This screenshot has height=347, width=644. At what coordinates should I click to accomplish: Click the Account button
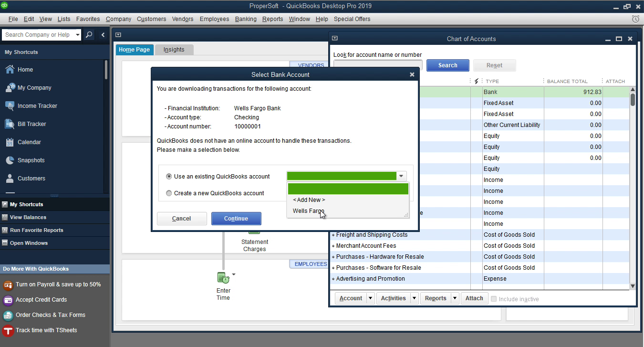pos(351,298)
